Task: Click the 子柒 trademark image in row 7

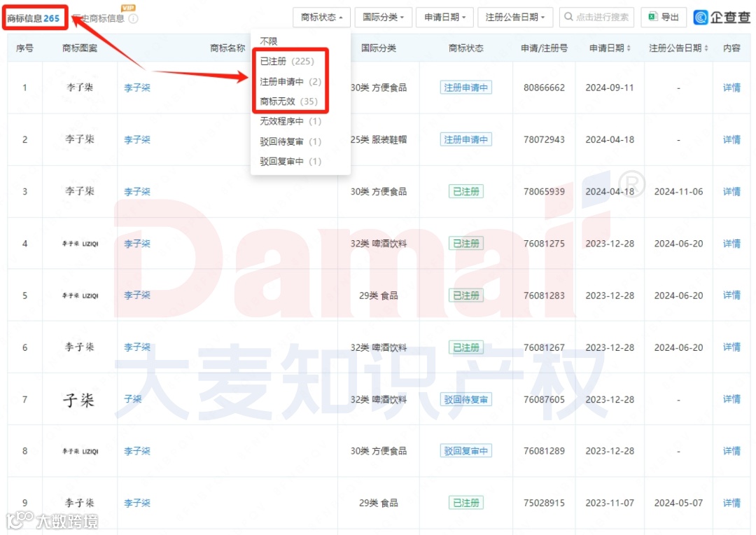Action: pos(78,399)
